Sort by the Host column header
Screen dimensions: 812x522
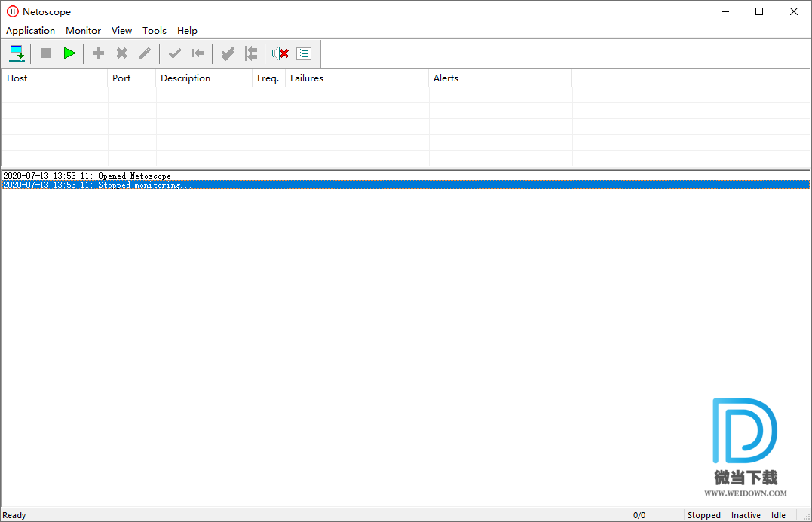pyautogui.click(x=55, y=78)
